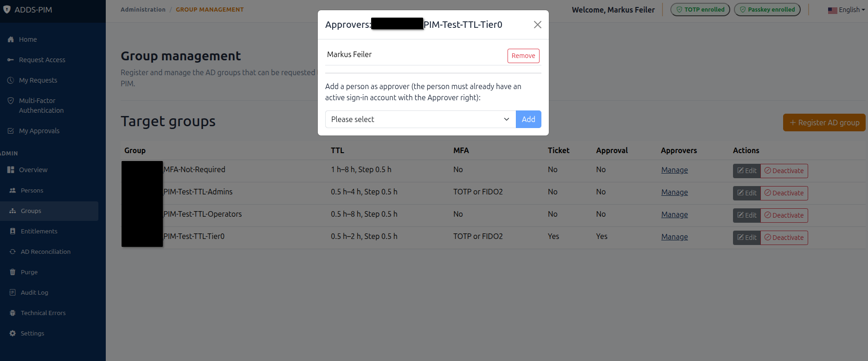Click the Groups hierarchy icon
Screen dimensions: 868x361
(13, 211)
